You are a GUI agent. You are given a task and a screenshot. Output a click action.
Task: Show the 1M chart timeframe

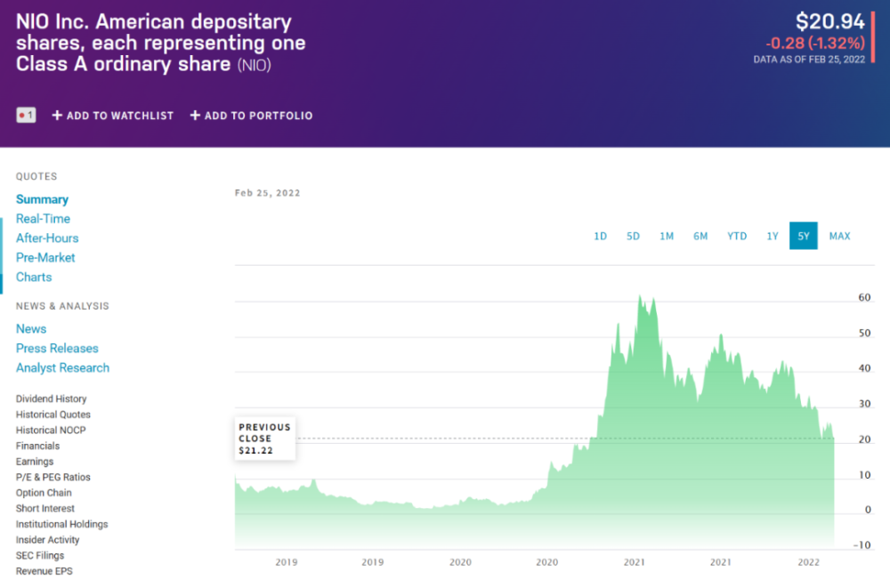667,236
